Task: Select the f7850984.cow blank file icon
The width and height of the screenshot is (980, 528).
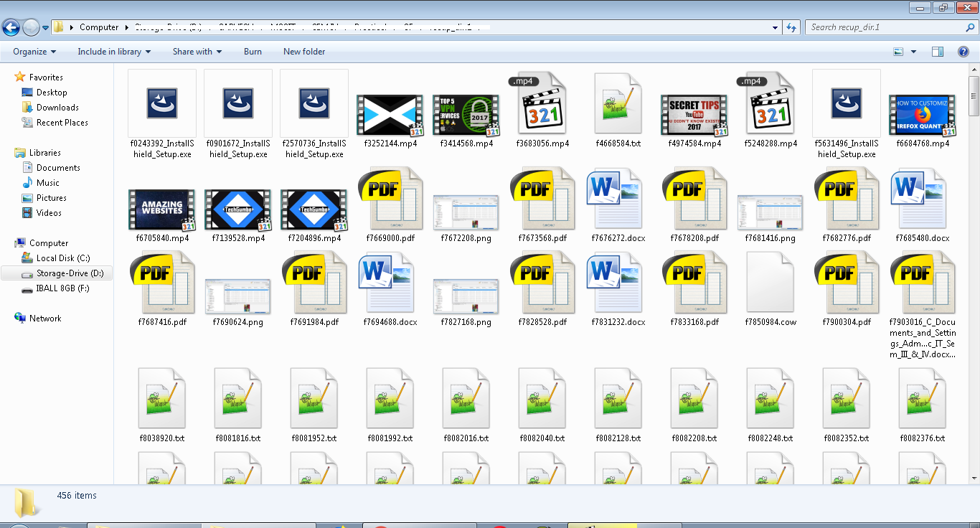Action: pos(770,283)
